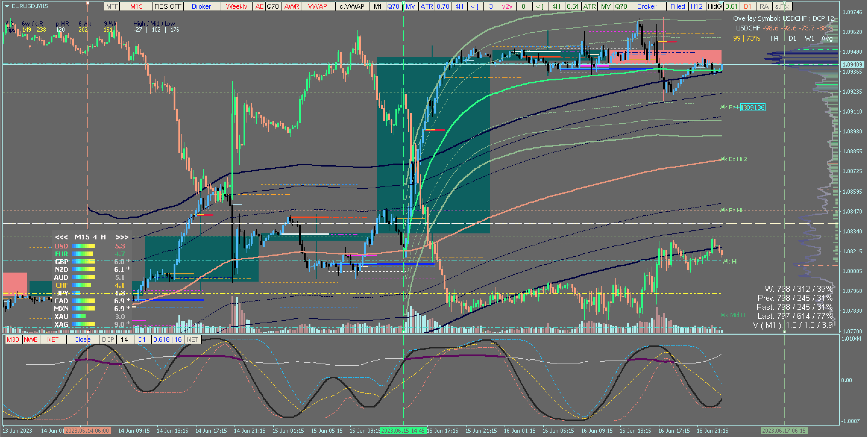
Task: Open the EURUSD,M15 chart dropdown arrow
Action: pos(7,6)
